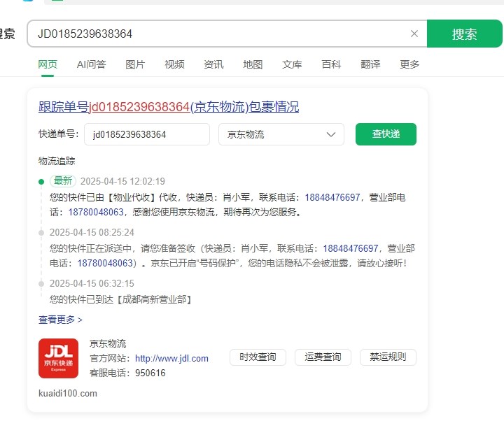
Task: Click the 禁运规则 button
Action: pos(388,357)
